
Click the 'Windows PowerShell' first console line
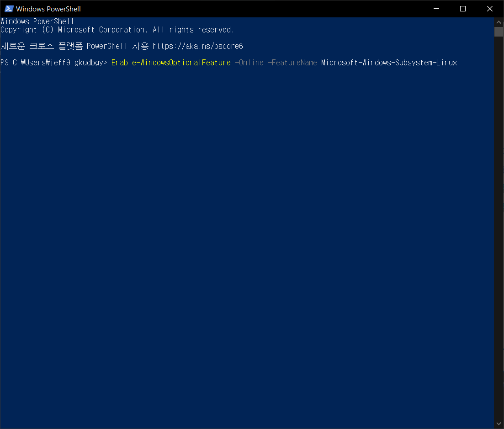37,21
